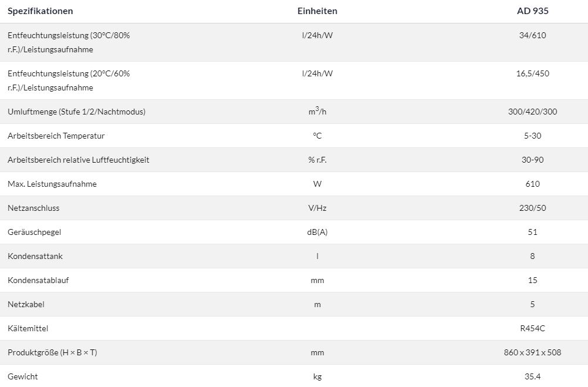588x387 pixels.
Task: Select the 860 x 391 x 508 dimensions
Action: [x=532, y=352]
